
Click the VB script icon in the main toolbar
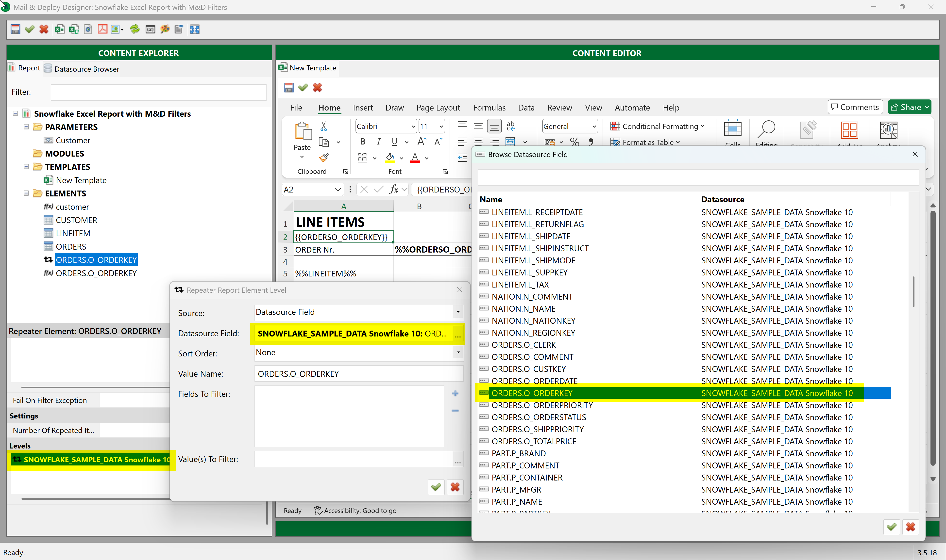179,30
